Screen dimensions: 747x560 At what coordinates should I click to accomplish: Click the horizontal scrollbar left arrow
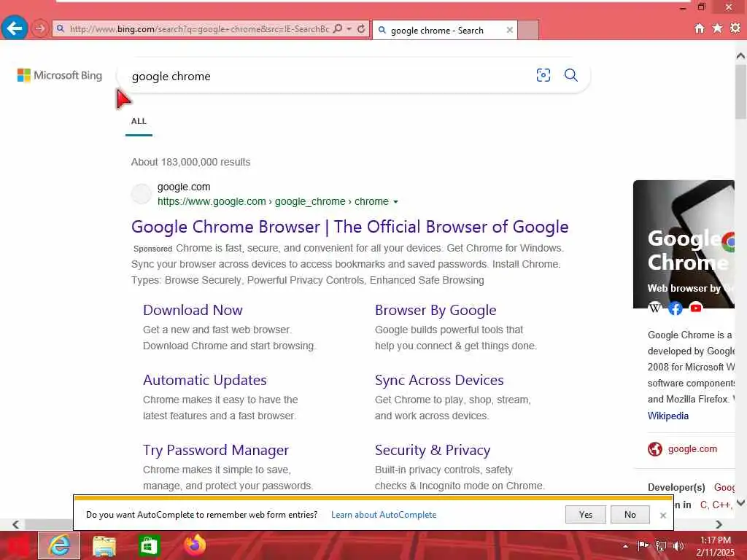pyautogui.click(x=16, y=524)
